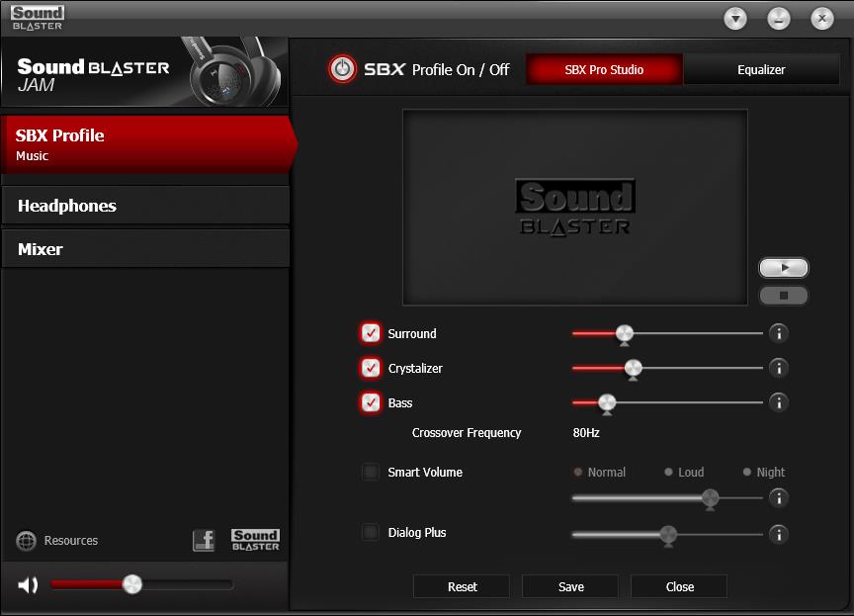Viewport: 854px width, 616px height.
Task: Select the Night smart volume mode
Action: [x=748, y=473]
